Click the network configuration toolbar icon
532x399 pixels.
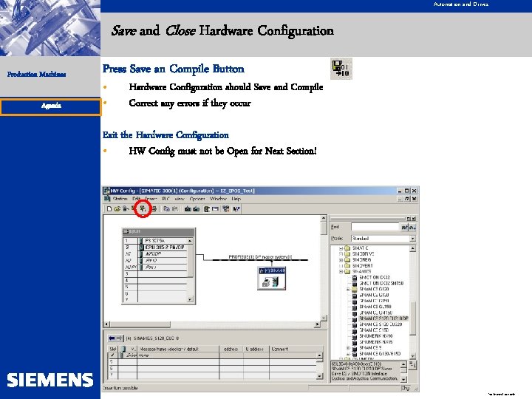(x=226, y=209)
